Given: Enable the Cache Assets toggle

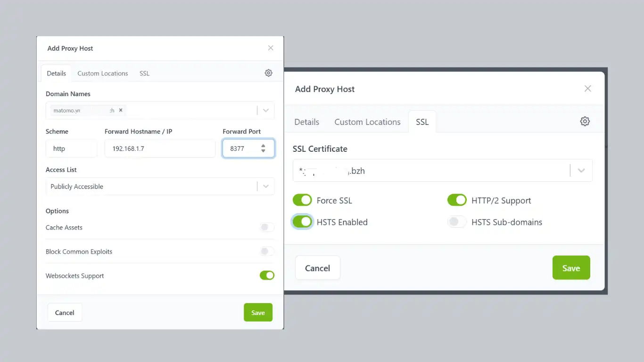Looking at the screenshot, I should pos(267,228).
